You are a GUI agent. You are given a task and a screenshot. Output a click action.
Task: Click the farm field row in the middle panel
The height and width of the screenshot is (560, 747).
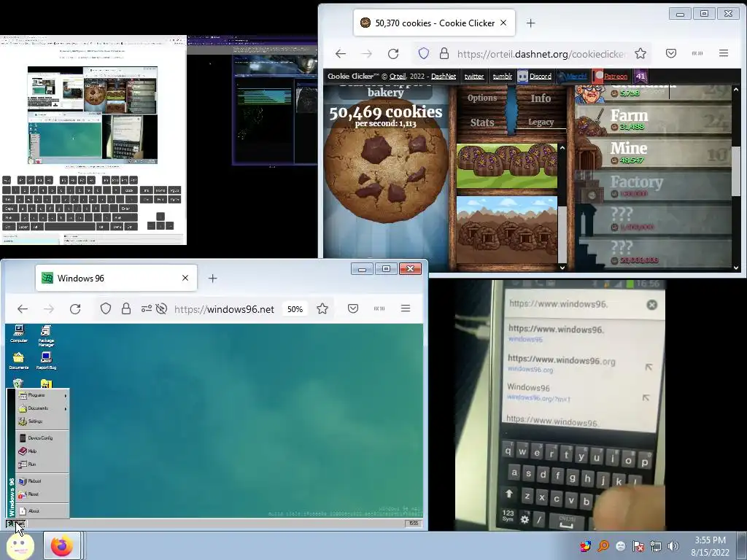(507, 166)
